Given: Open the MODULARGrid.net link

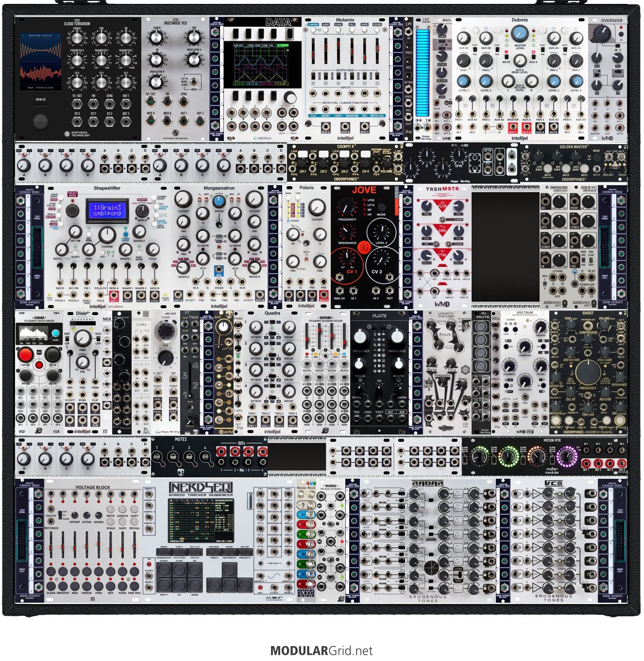Looking at the screenshot, I should (x=322, y=650).
